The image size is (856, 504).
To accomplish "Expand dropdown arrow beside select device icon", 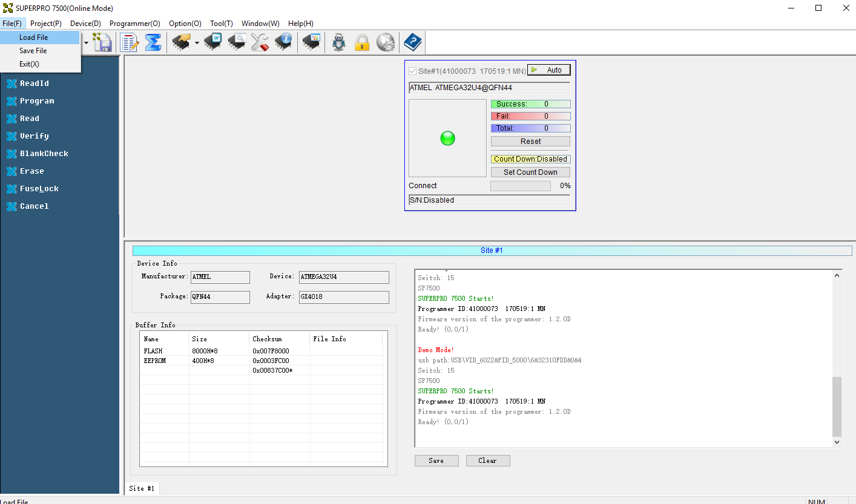I will [197, 43].
